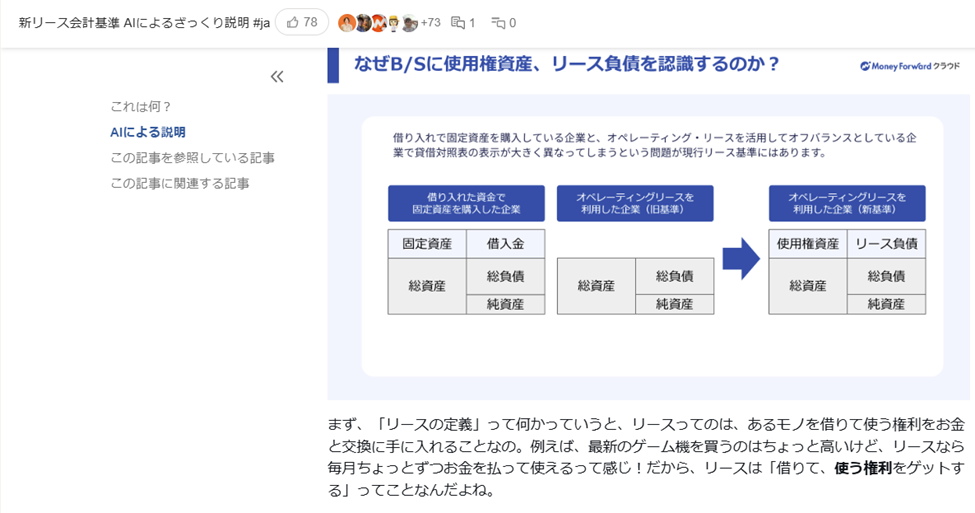Click the last user avatar before +73
The image size is (975, 513).
409,23
